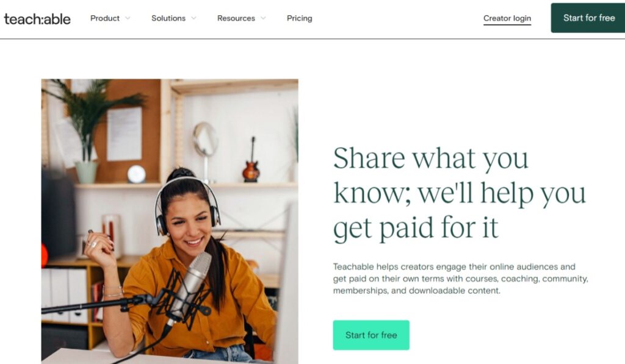Click the mint-green Start for free button
This screenshot has width=625, height=364.
371,335
